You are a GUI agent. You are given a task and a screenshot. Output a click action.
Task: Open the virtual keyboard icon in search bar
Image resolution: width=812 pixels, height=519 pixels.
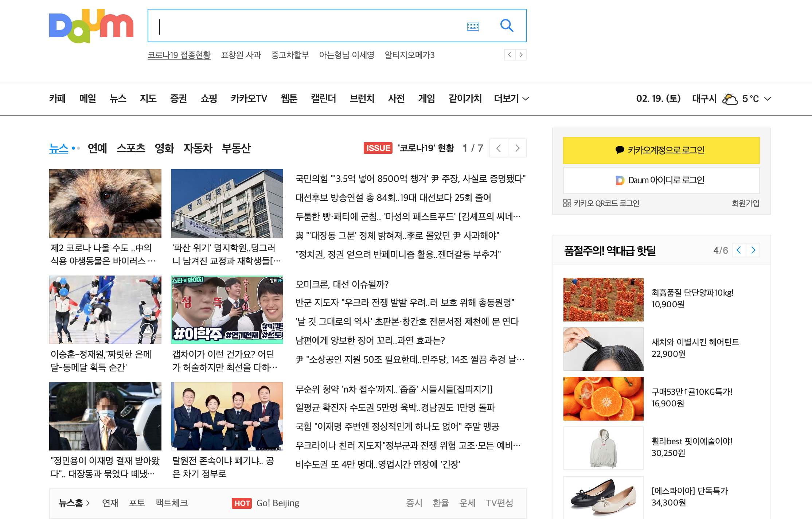(473, 26)
